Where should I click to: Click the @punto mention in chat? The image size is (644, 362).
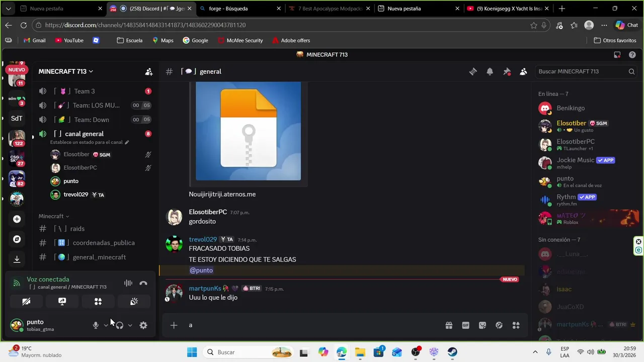[201, 270]
